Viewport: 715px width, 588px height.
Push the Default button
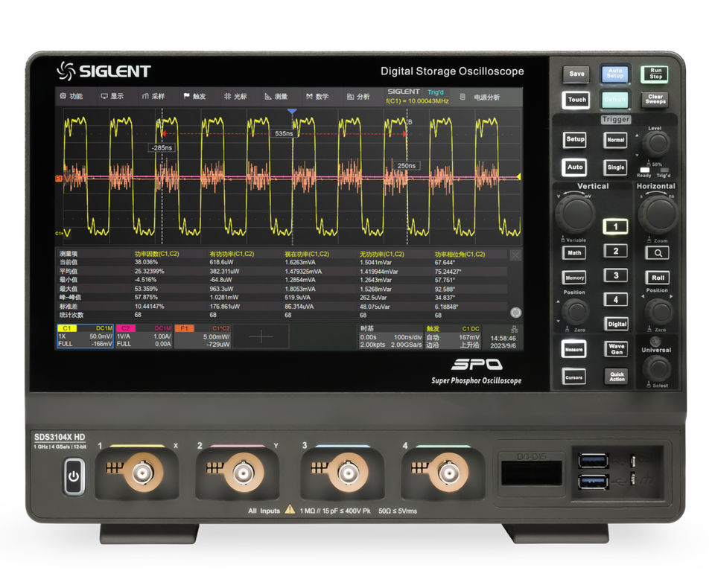coord(614,100)
